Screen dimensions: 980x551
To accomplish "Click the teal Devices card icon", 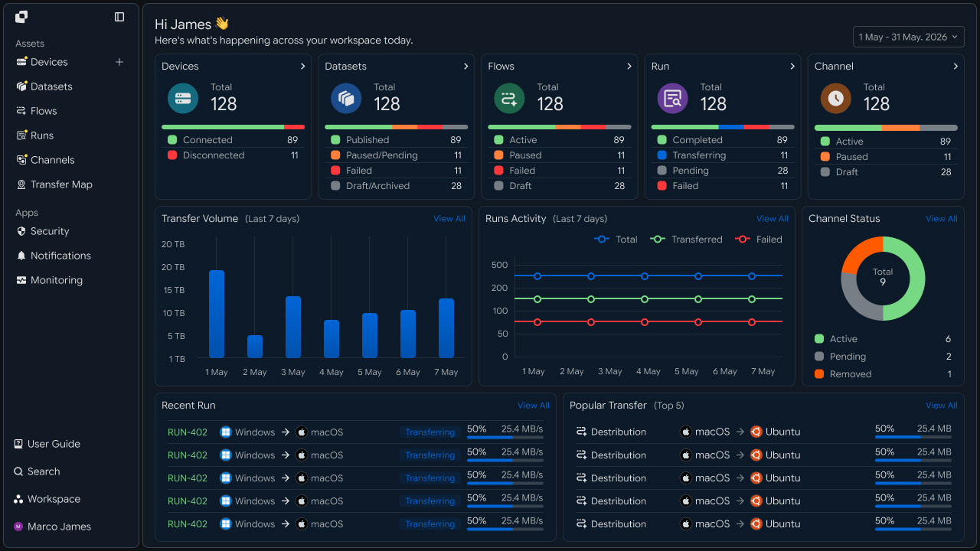I will click(x=183, y=99).
